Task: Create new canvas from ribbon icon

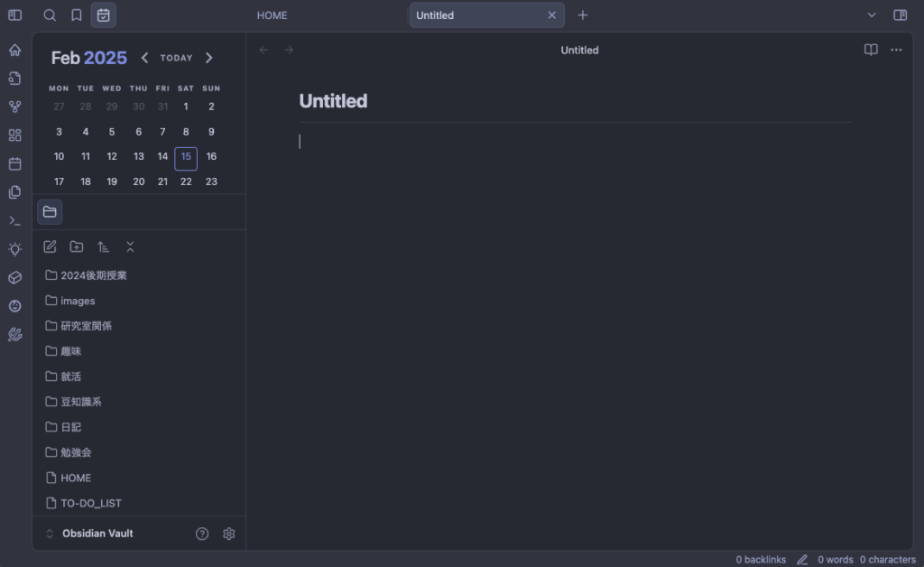Action: [x=15, y=135]
